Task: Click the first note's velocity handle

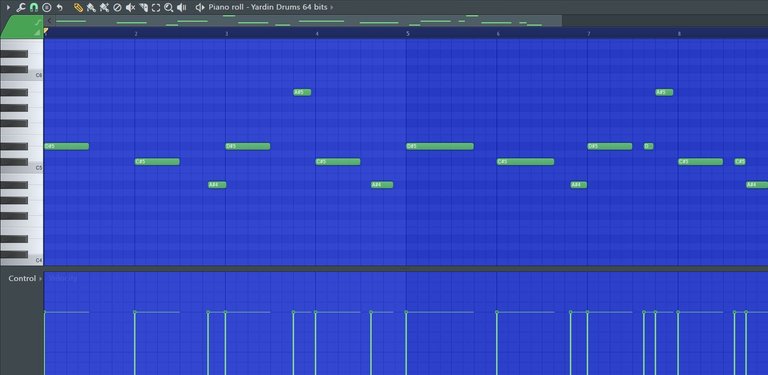Action: 45,312
